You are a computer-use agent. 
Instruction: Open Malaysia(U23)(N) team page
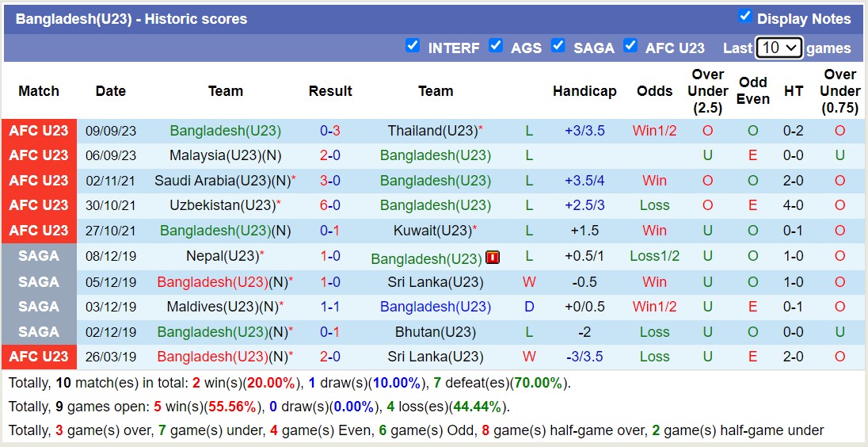tap(225, 155)
